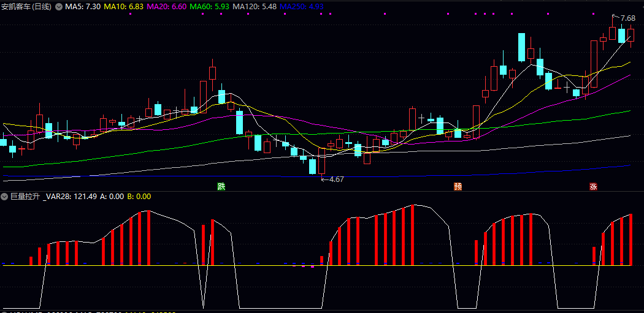Click the green MA60: 5.93 label
Viewport: 644px width, 313px height.
[x=210, y=7]
